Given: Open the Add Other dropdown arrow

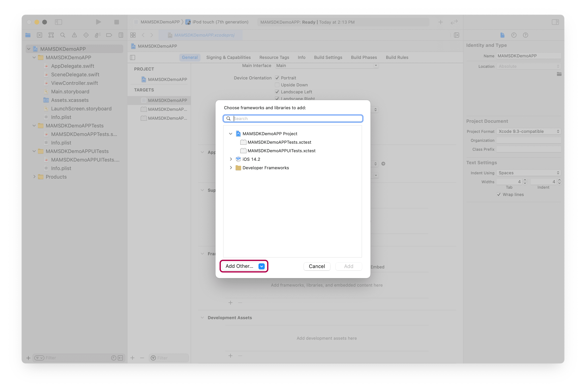Looking at the screenshot, I should click(261, 266).
